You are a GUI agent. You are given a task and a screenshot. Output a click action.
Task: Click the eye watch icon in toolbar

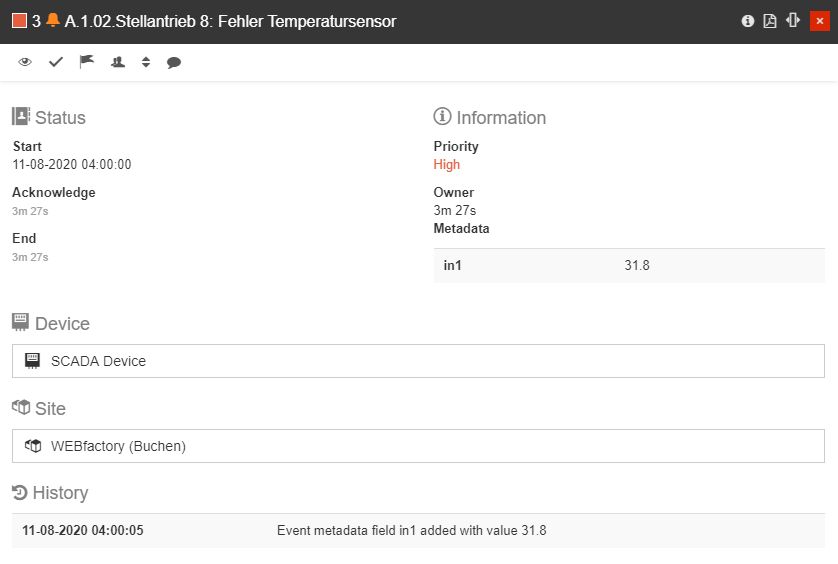click(x=25, y=62)
